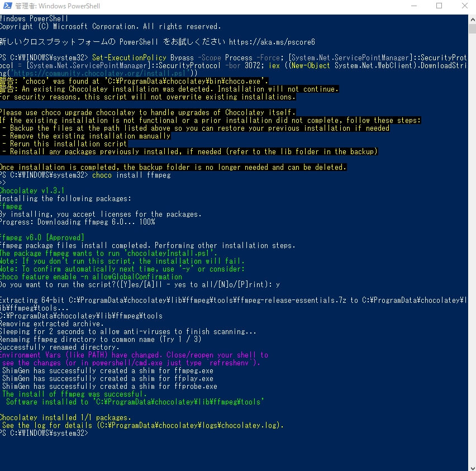
Task: Click the 'ffmpeg v6.0 [Approved]' line
Action: point(42,237)
